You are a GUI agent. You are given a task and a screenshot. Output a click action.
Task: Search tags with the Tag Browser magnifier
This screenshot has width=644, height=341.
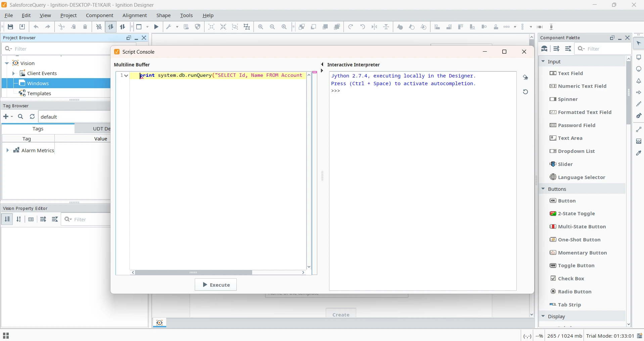21,117
